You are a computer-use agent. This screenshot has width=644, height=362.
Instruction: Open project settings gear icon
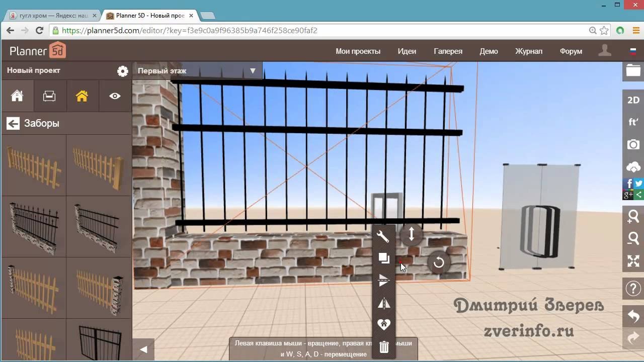122,71
